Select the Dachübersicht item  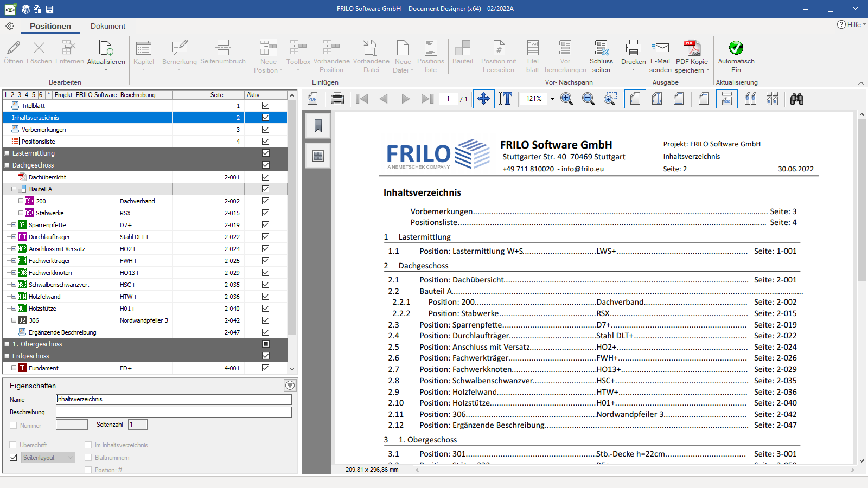point(47,177)
